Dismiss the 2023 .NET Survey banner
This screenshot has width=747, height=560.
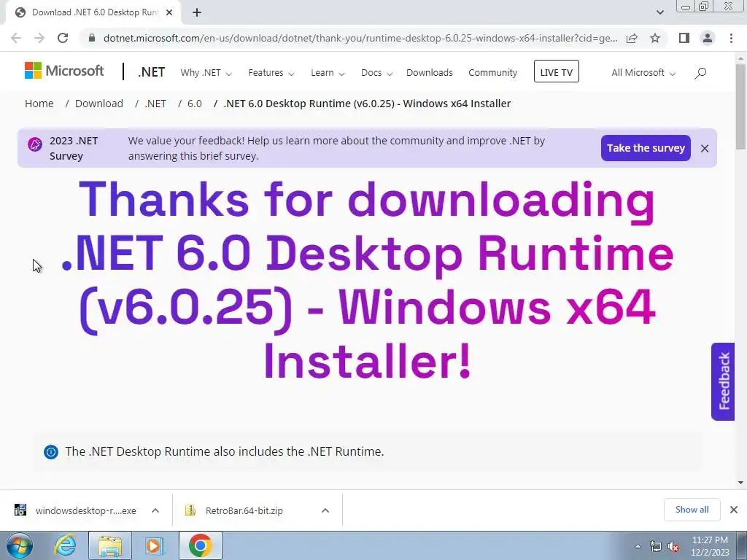[x=705, y=149]
